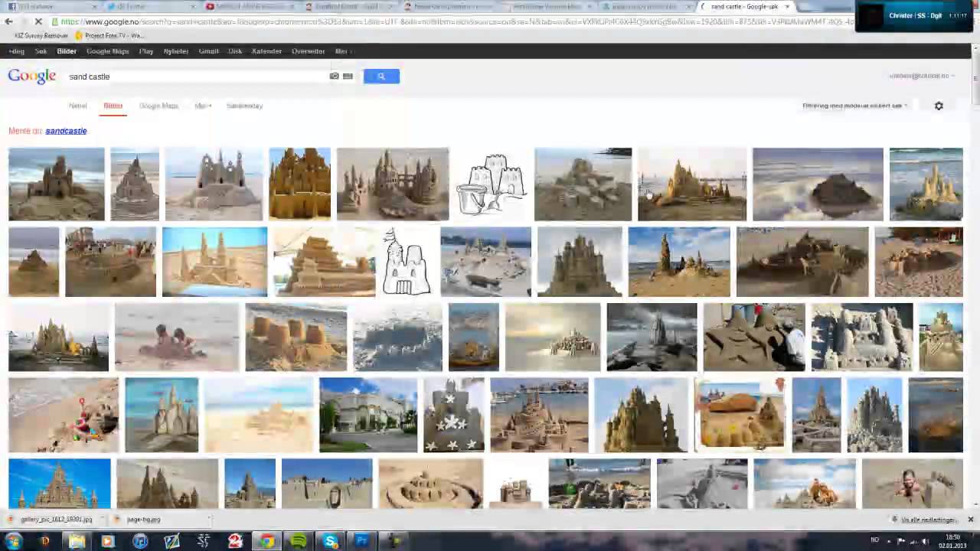Expand the account email dropdown
The width and height of the screenshot is (980, 551).
point(921,76)
